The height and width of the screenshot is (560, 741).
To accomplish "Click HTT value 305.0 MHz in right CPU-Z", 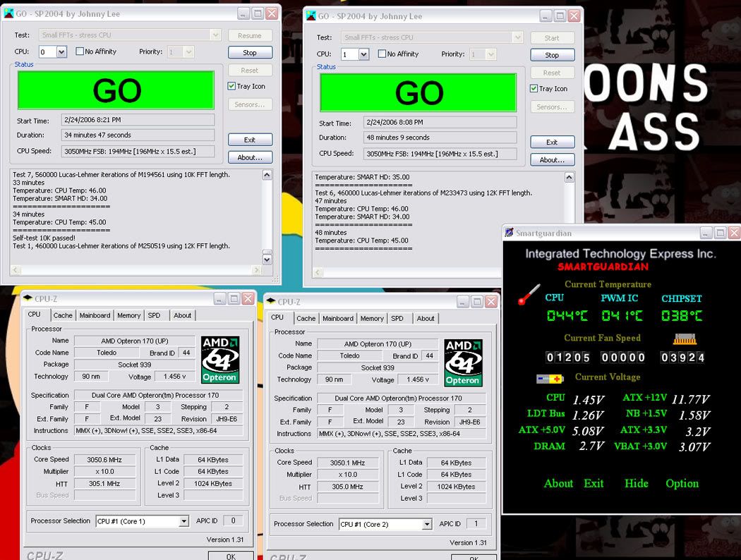I will [x=347, y=487].
